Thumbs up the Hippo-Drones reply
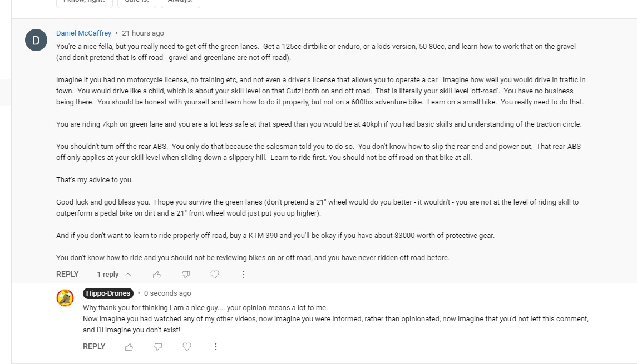The image size is (637, 364). tap(129, 347)
